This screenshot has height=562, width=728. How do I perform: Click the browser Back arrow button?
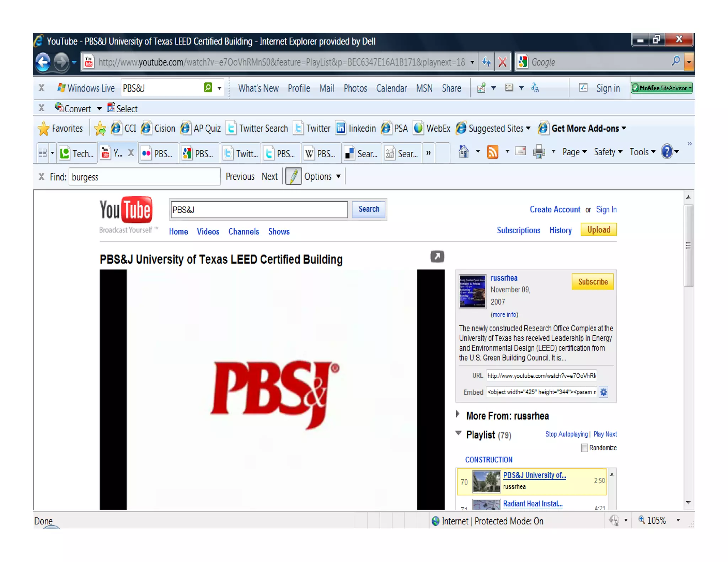click(x=43, y=63)
